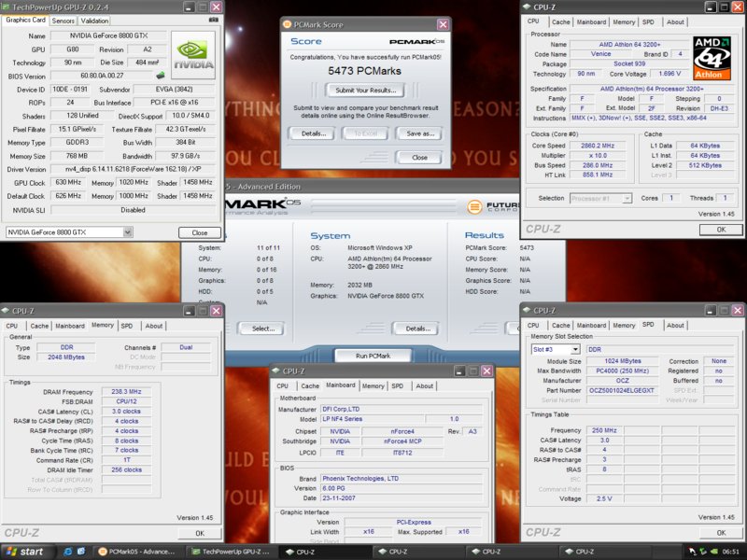747x560 pixels.
Task: Click Close in PCMark Score dialog
Action: [419, 157]
